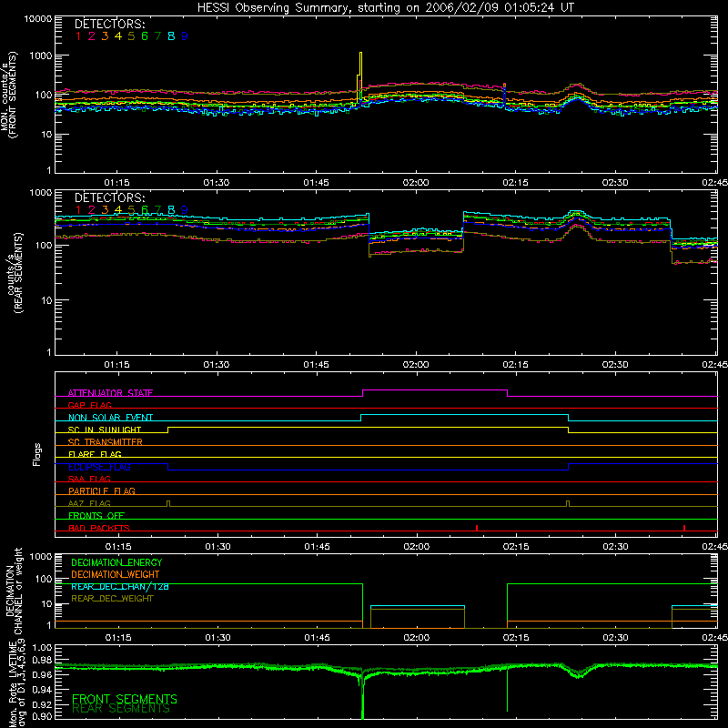Click DETECTORS: heading in front segments panel
Image resolution: width=728 pixels, height=728 pixels.
click(109, 24)
